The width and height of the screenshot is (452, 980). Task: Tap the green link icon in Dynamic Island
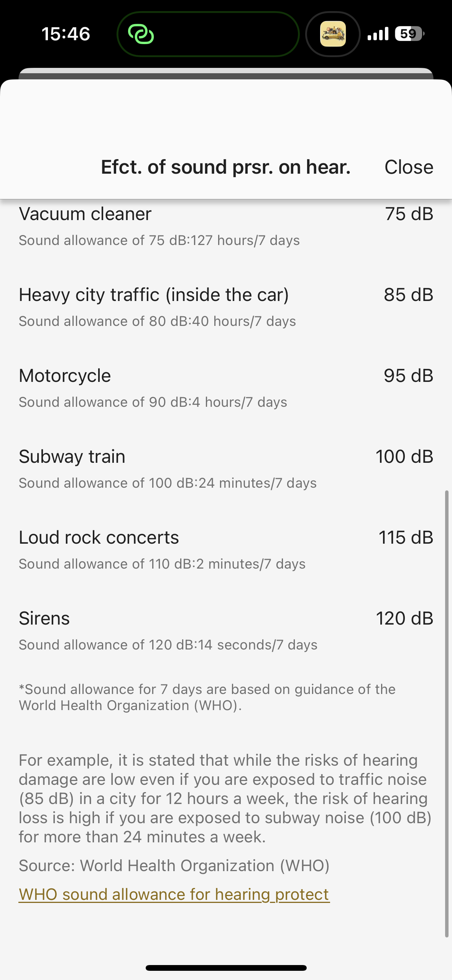tap(141, 34)
